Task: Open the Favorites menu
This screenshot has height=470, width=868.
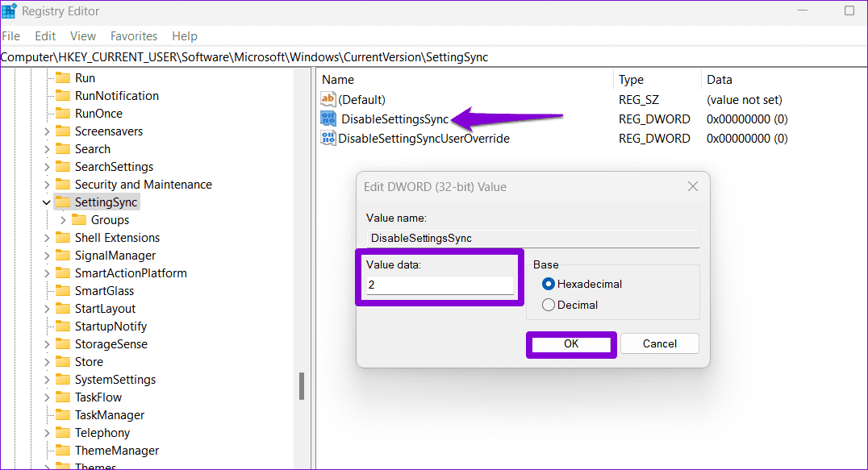Action: [x=134, y=36]
